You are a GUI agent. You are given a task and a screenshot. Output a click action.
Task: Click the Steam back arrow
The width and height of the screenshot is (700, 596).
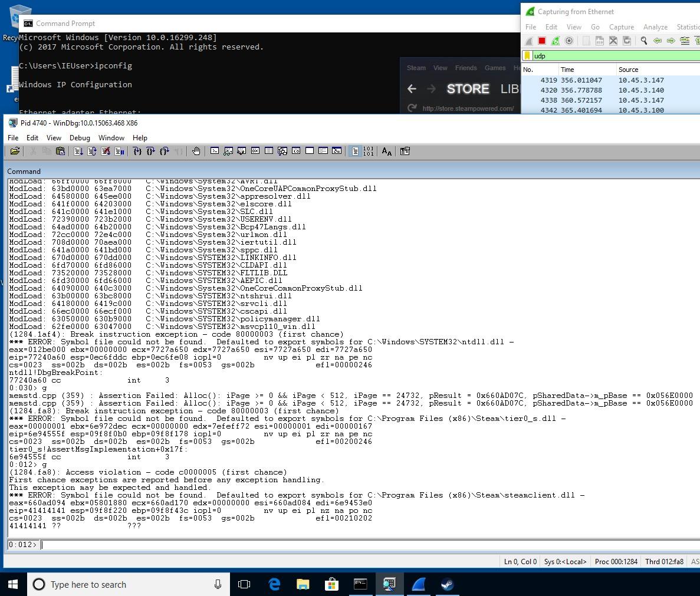coord(412,89)
